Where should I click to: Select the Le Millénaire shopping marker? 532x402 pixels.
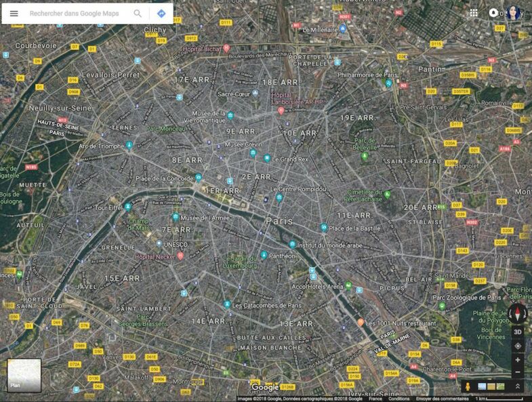click(x=343, y=28)
